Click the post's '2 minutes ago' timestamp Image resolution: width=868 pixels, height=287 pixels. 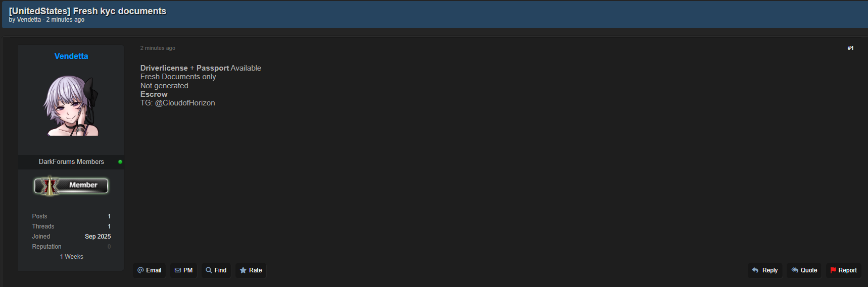158,48
